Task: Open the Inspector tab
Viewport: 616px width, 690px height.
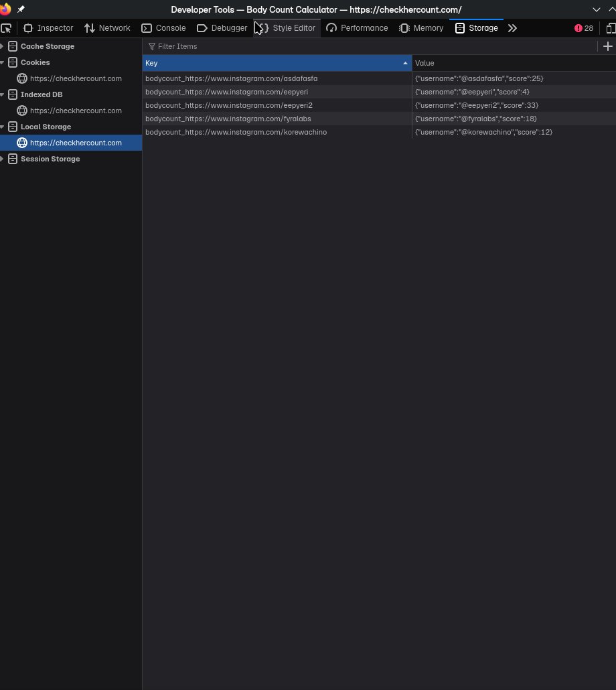Action: (x=48, y=28)
